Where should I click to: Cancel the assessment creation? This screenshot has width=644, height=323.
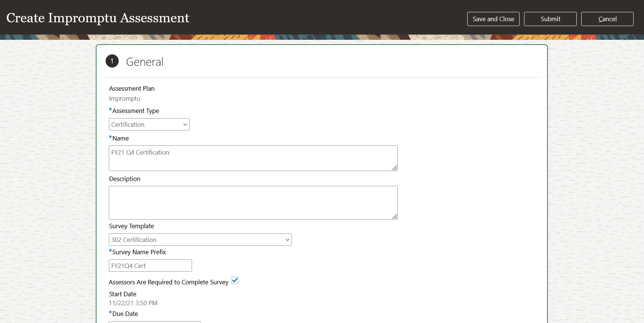coord(607,19)
